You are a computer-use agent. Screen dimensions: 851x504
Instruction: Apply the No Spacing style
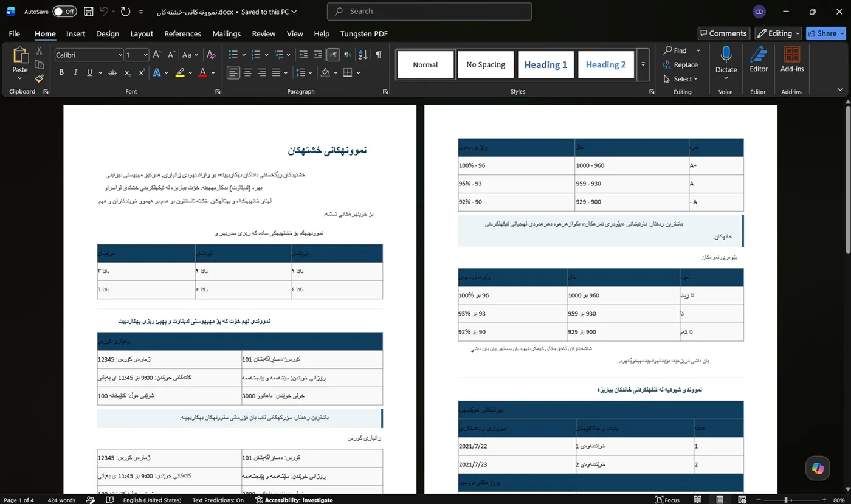point(486,64)
